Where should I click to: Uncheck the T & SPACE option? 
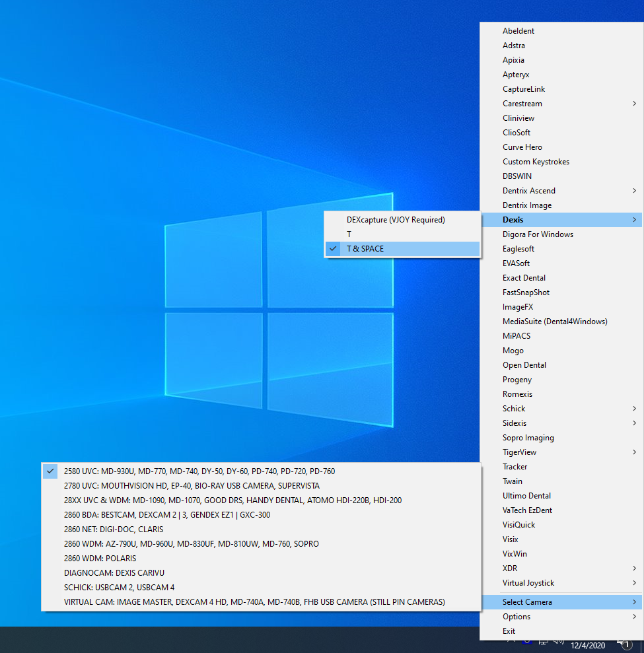tap(402, 249)
